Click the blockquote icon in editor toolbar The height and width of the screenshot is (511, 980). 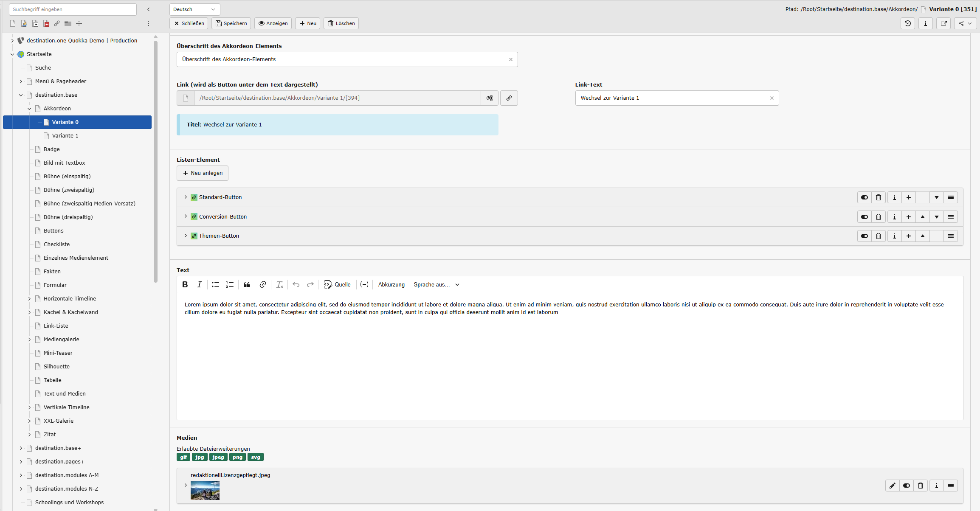point(247,285)
